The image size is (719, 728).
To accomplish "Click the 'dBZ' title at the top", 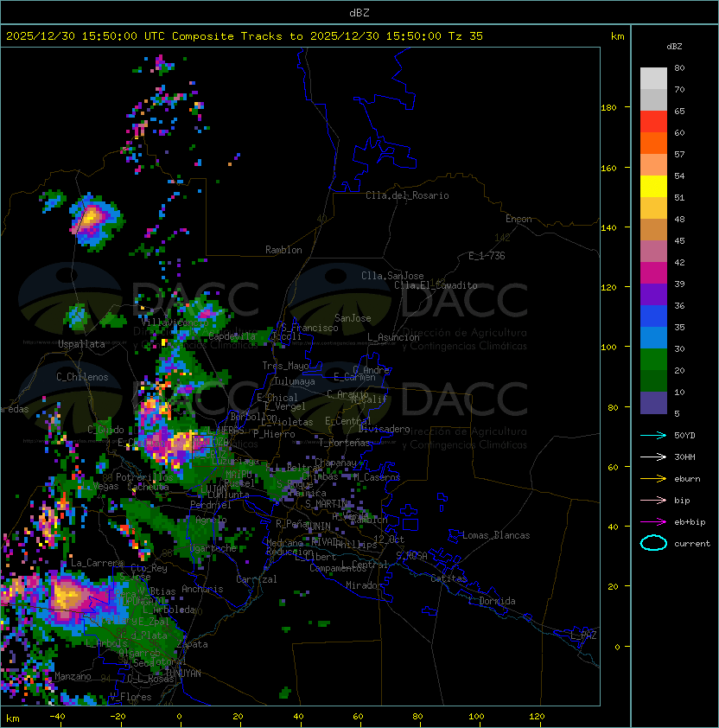I will point(359,13).
